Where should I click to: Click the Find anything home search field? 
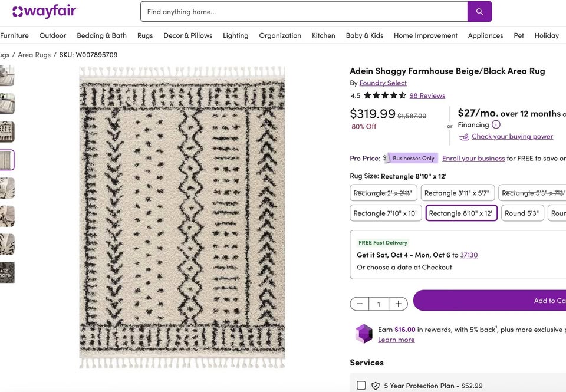[304, 12]
